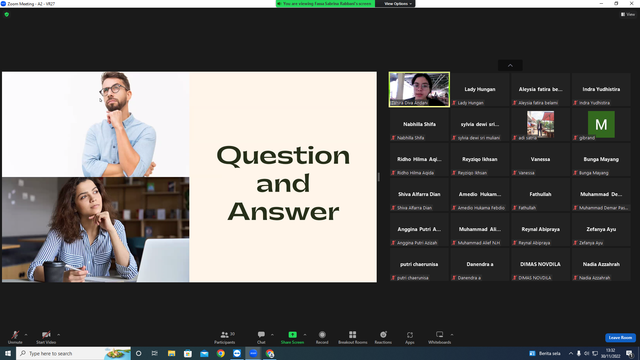The height and width of the screenshot is (360, 640).
Task: Select the Fathullah participant tile
Action: pyautogui.click(x=540, y=195)
